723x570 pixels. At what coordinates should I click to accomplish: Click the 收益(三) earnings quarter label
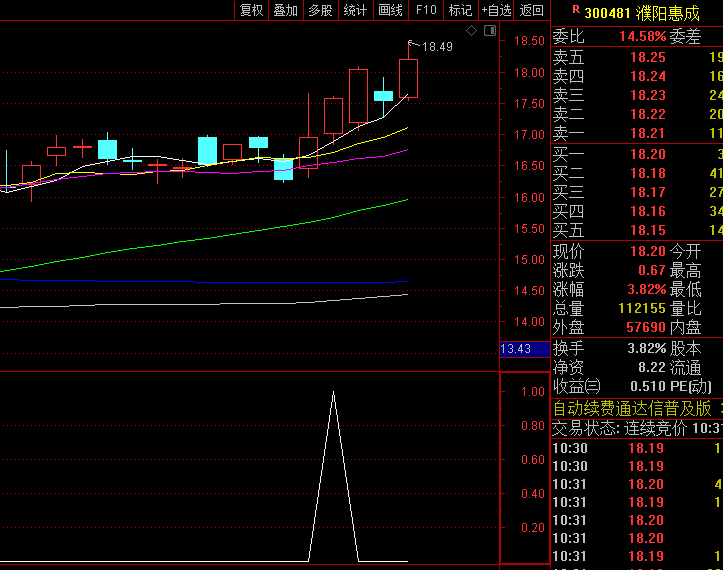577,386
